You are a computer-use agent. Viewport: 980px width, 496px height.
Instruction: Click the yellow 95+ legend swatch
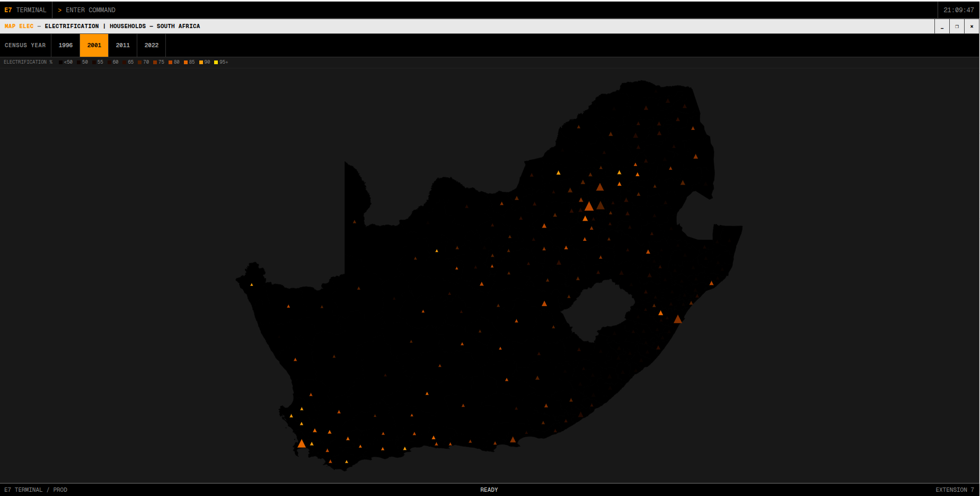(216, 63)
